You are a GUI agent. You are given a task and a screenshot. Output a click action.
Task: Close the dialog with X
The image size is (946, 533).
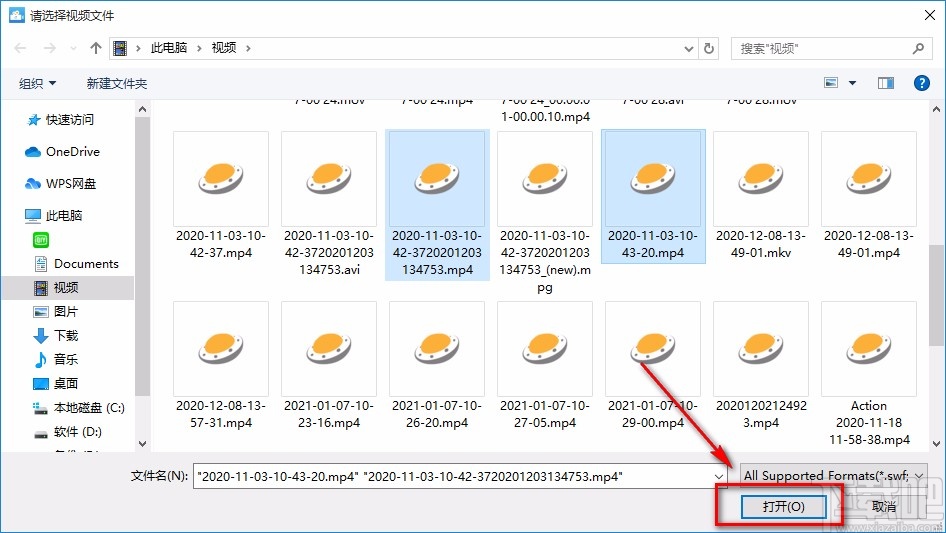930,15
